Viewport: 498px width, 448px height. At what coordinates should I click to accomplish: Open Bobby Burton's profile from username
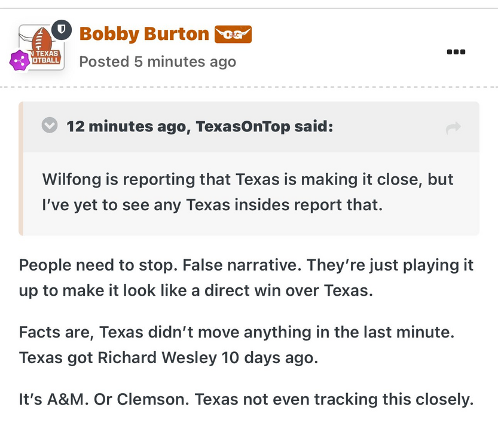click(144, 34)
